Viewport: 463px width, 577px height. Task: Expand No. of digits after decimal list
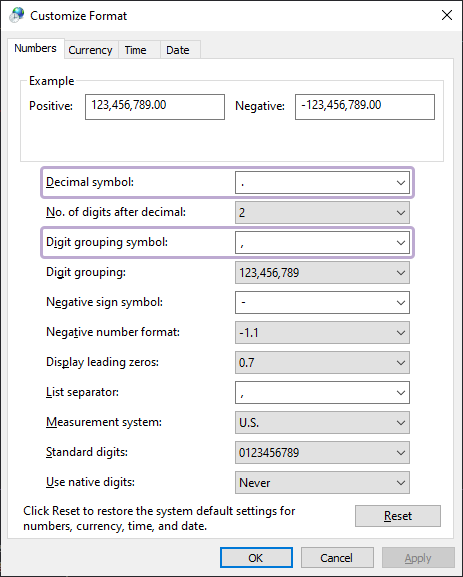point(322,212)
